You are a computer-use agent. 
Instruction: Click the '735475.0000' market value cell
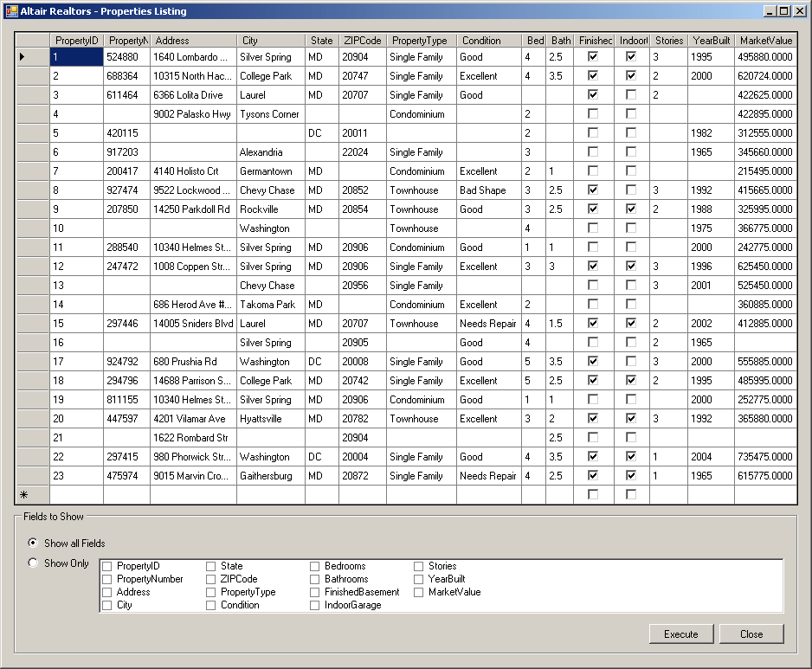coord(765,457)
